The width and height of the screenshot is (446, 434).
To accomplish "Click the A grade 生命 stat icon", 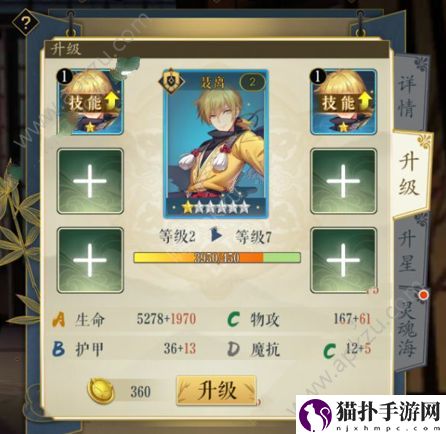I will [x=59, y=319].
